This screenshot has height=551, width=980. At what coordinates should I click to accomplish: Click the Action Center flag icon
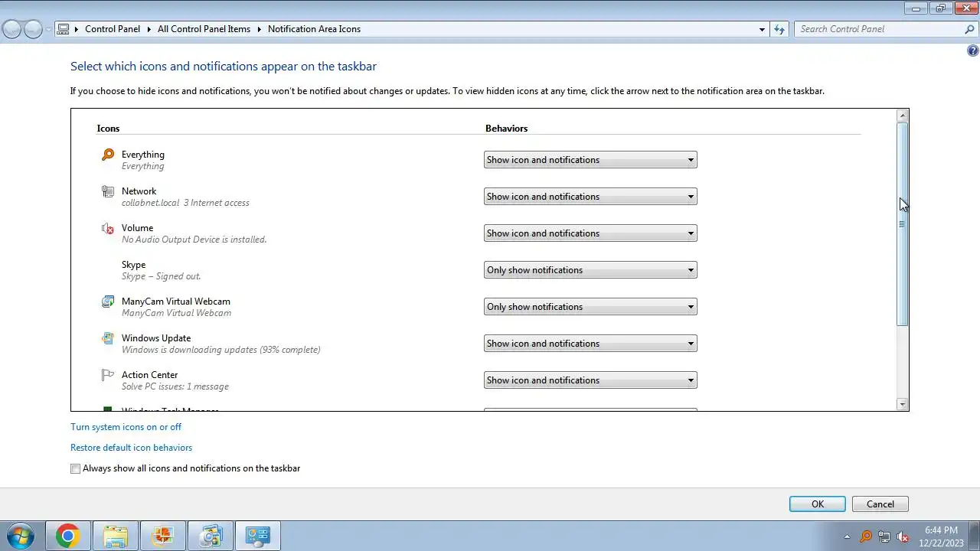(108, 375)
